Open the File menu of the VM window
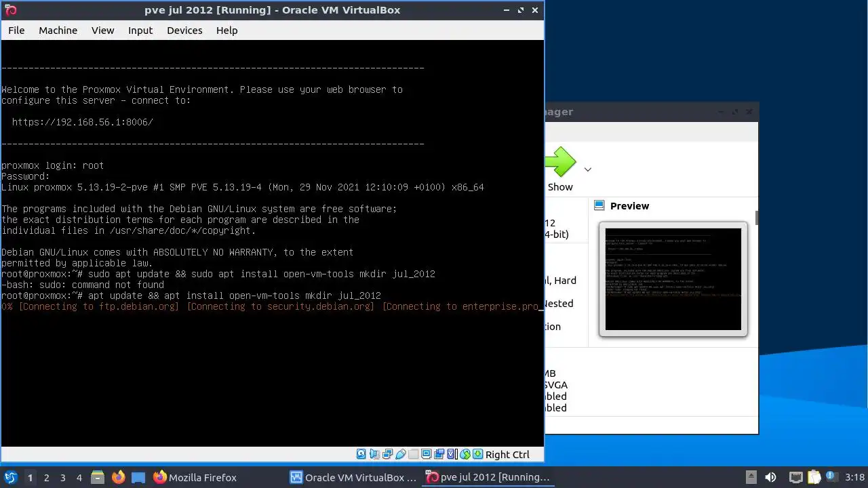Viewport: 868px width, 488px height. click(16, 30)
